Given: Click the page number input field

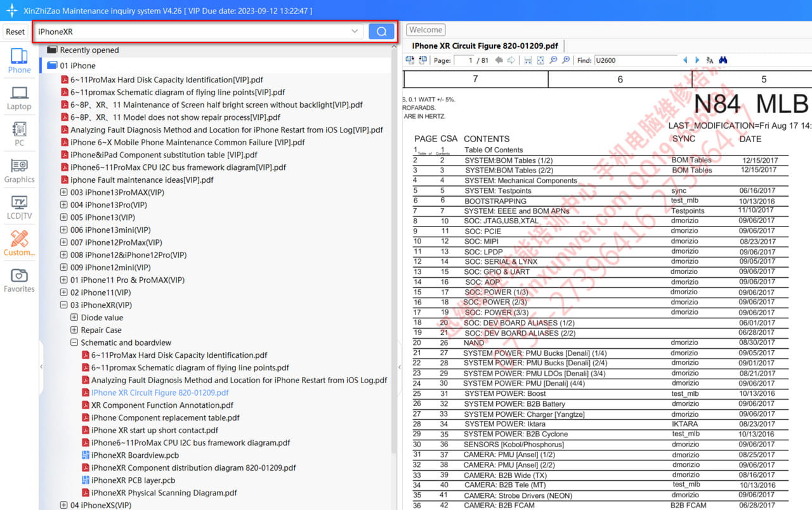Looking at the screenshot, I should coord(464,60).
